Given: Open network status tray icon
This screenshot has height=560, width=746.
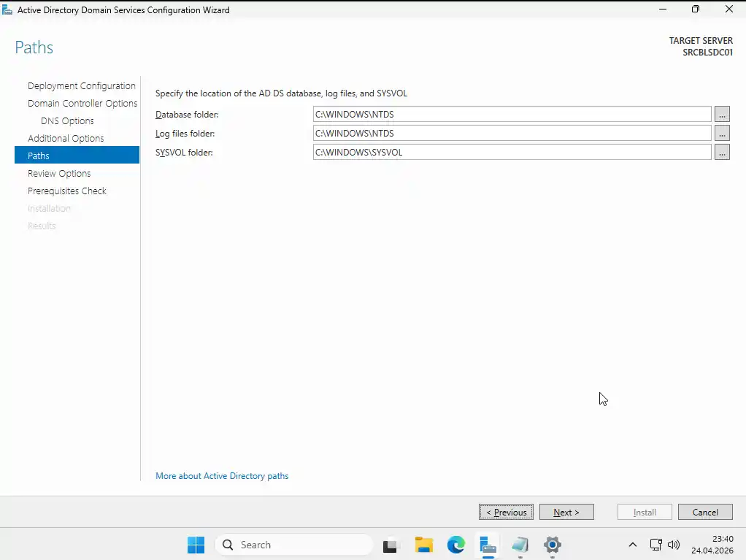Looking at the screenshot, I should [656, 545].
